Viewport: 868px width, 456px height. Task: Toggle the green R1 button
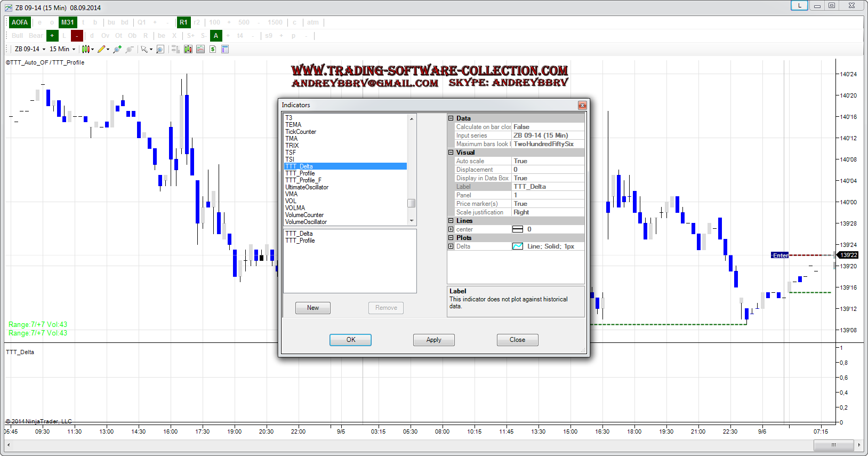183,22
